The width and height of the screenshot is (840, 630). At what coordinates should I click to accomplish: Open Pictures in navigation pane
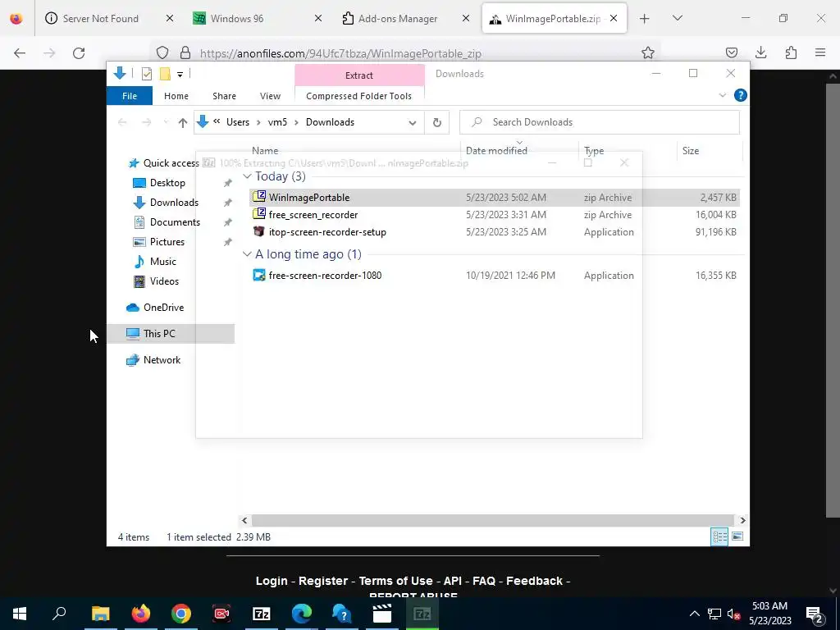(158, 242)
